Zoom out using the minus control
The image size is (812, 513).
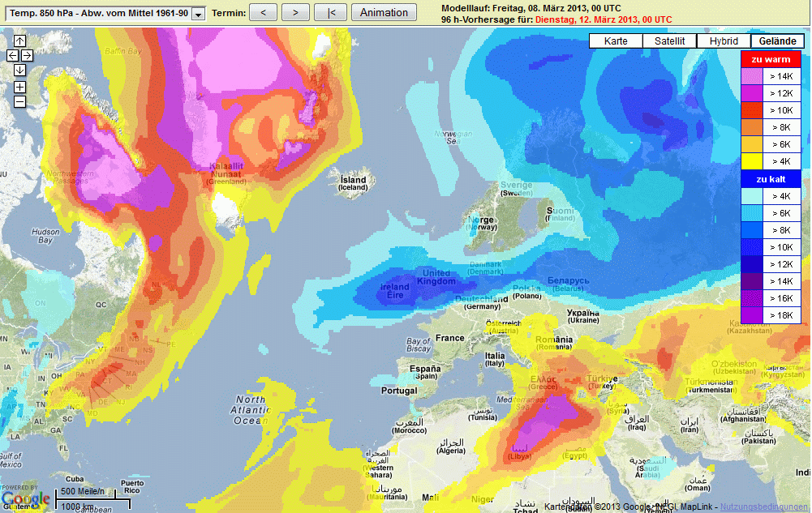click(19, 102)
